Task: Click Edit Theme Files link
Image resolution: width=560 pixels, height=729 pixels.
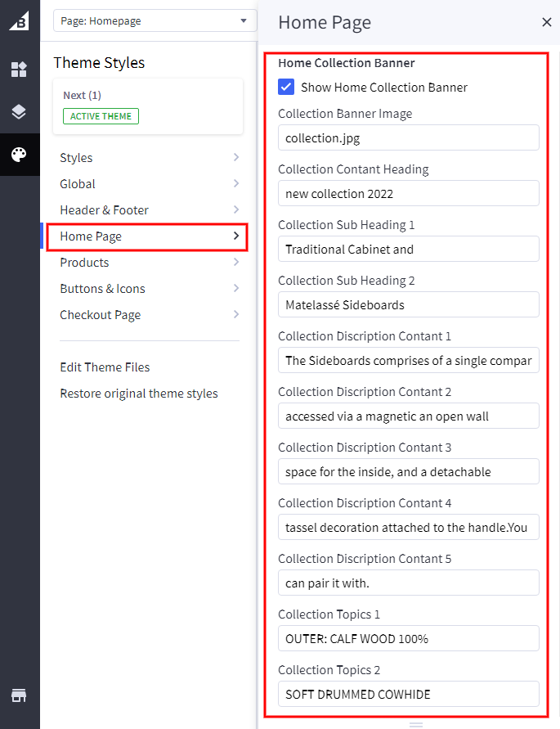Action: [105, 367]
